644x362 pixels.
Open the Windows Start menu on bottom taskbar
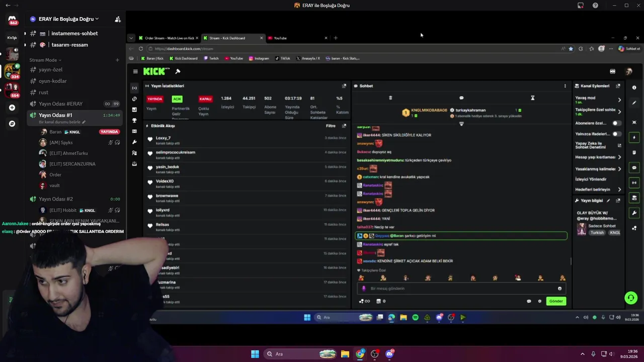point(255,354)
